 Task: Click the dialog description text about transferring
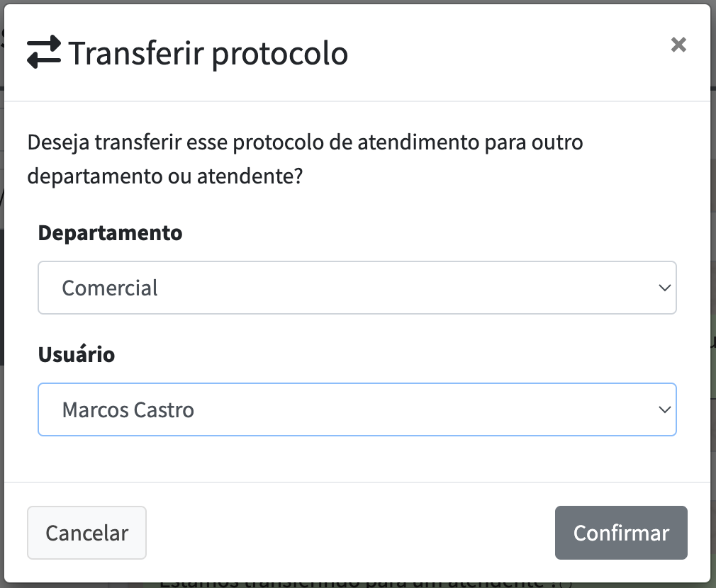click(305, 159)
